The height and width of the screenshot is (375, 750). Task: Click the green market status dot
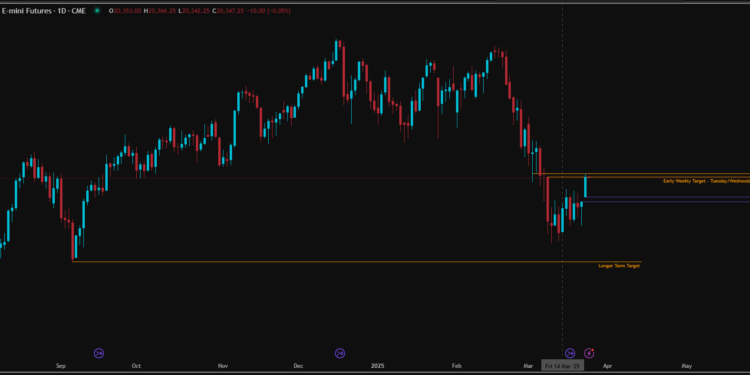pyautogui.click(x=98, y=11)
